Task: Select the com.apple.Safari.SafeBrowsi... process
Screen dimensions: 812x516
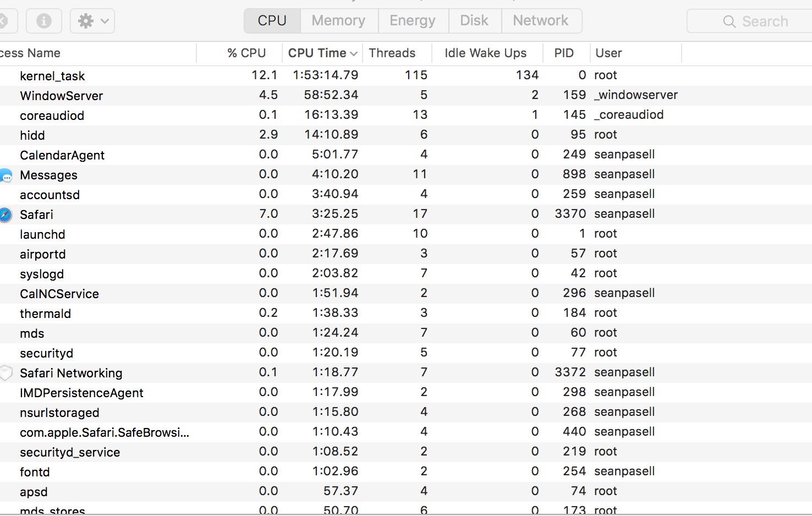Action: click(x=105, y=432)
